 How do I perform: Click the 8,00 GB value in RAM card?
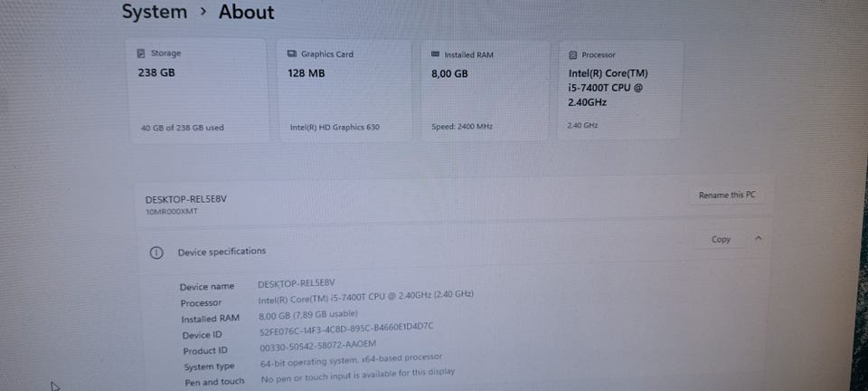tap(449, 73)
